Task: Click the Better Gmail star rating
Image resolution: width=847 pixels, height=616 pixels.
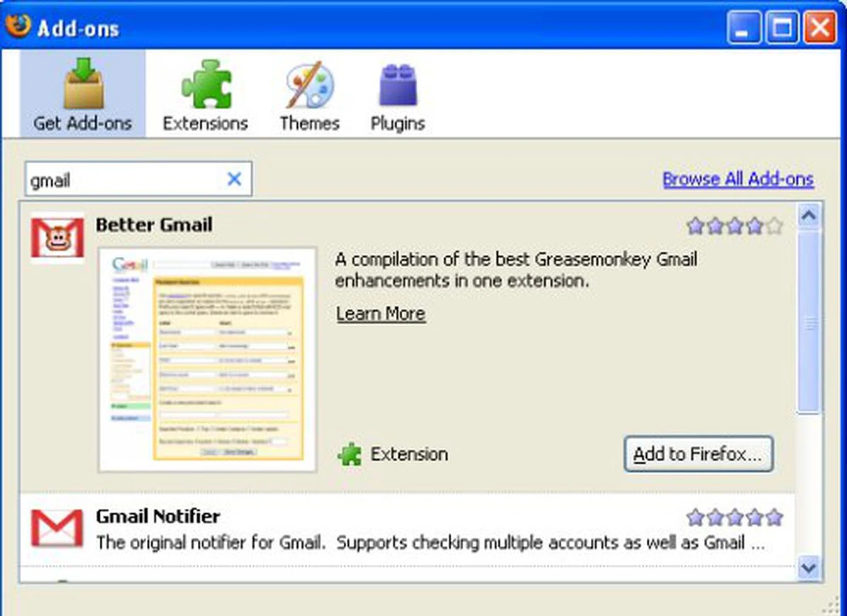Action: point(735,226)
